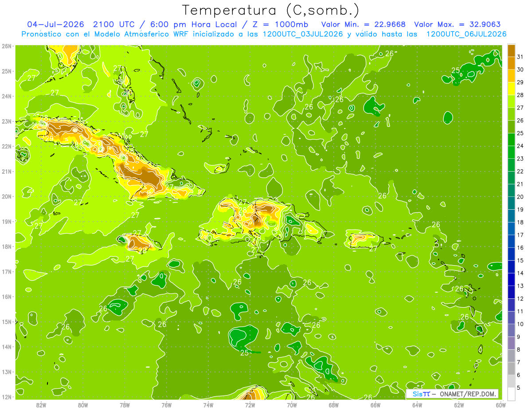Image resolution: width=532 pixels, height=411 pixels.
Task: Click legend value 31 on color scale
Action: tap(520, 57)
